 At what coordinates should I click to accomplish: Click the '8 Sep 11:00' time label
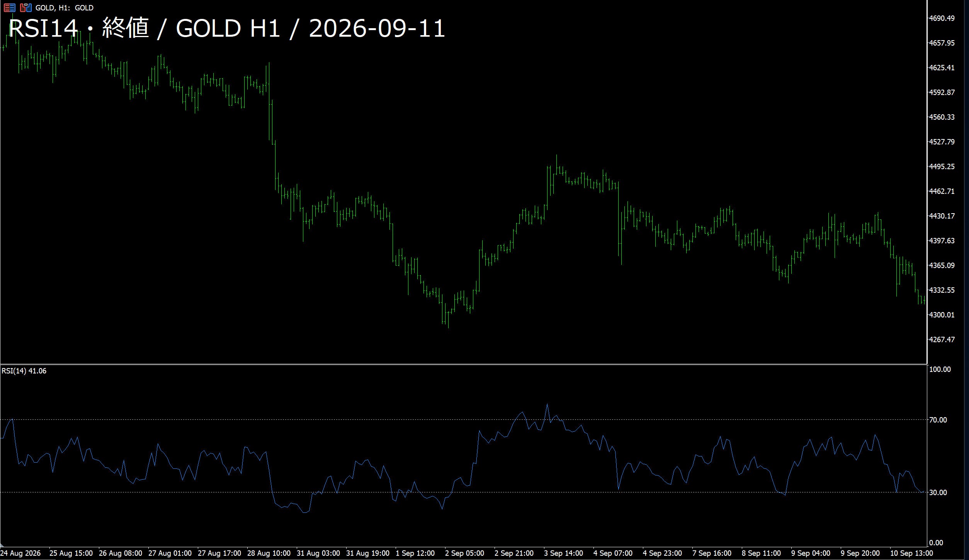pos(762,553)
